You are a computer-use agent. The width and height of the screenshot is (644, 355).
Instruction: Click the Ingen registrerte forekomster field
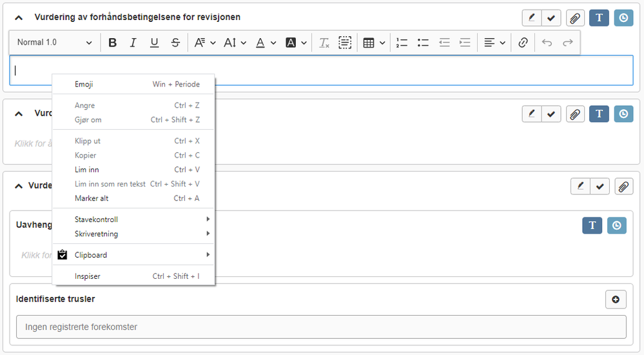point(321,327)
